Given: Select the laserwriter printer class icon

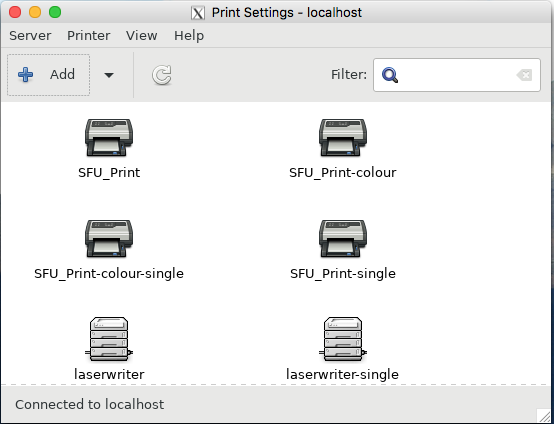Looking at the screenshot, I should point(109,339).
